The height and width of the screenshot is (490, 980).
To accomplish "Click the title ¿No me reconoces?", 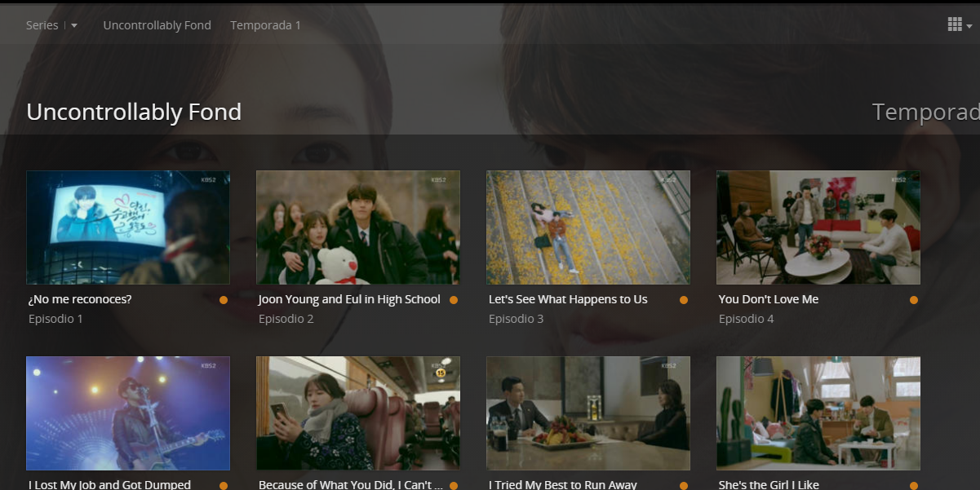I will click(x=80, y=299).
